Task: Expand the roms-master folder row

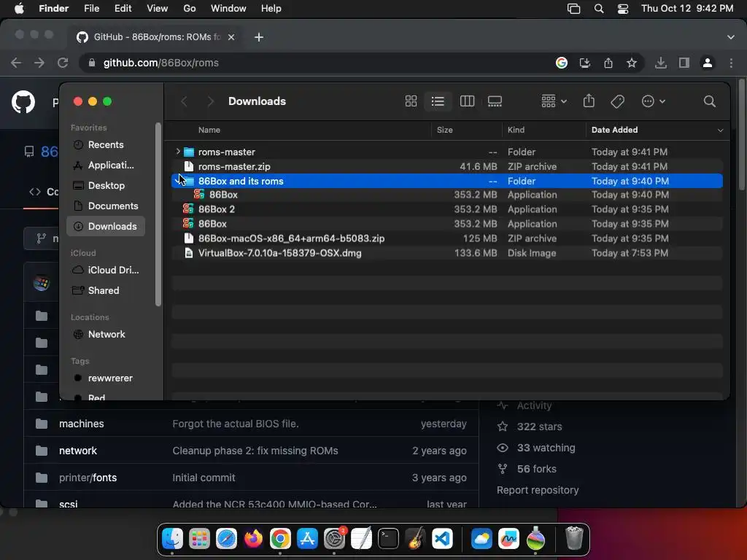Action: point(178,152)
